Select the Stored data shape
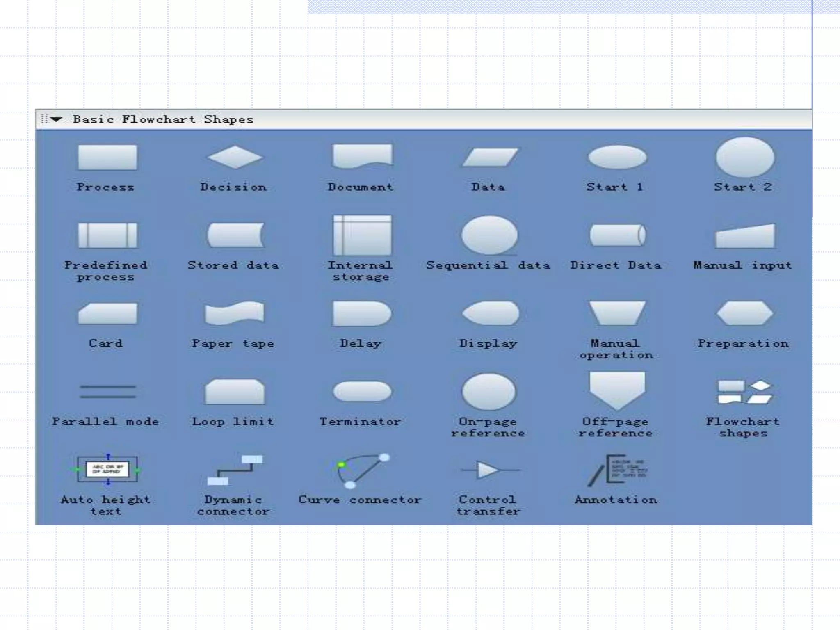840x630 pixels. click(x=235, y=235)
